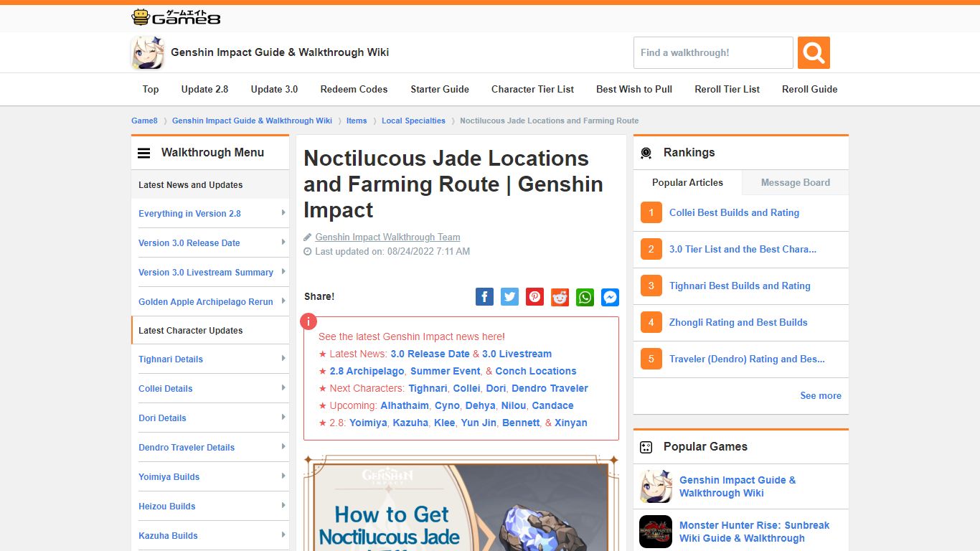Go to Redeem Codes page
980x551 pixels.
point(354,89)
